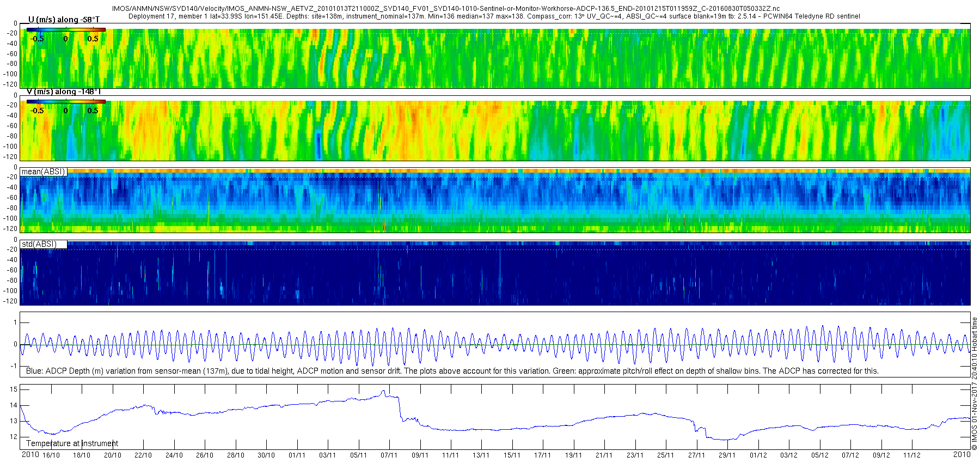Viewport: 980px width, 463px height.
Task: Click the 15/11 date tick label
Action: pos(512,455)
